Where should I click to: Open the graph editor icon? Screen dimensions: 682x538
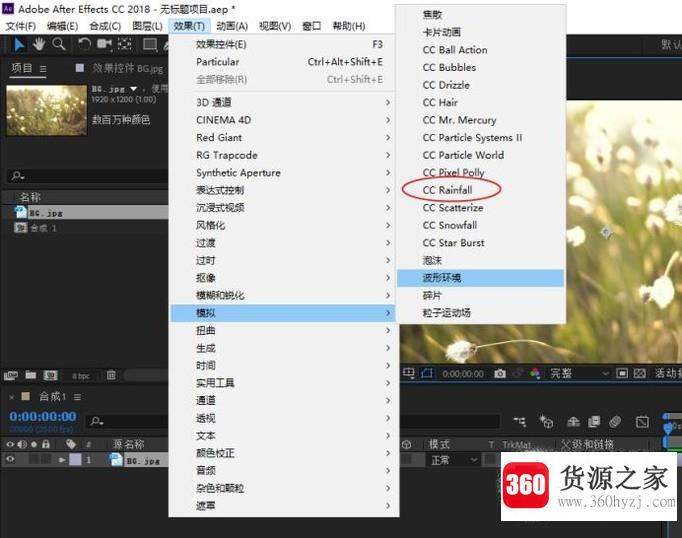[642, 421]
